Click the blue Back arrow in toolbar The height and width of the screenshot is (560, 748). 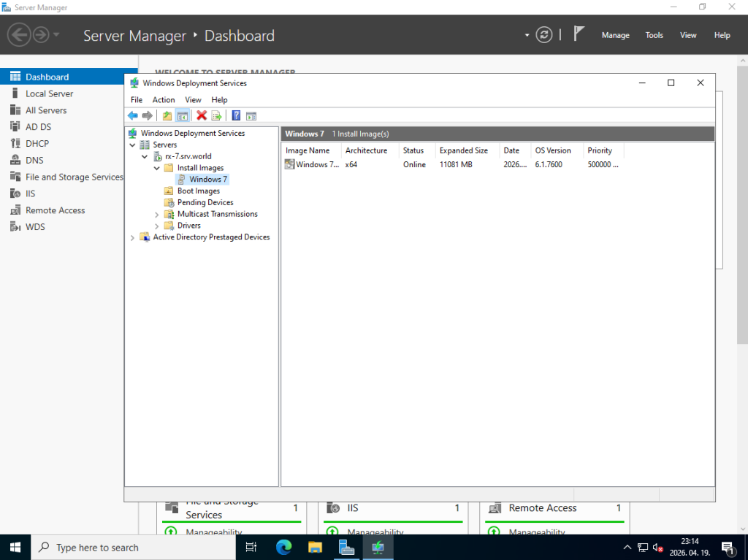click(x=132, y=115)
